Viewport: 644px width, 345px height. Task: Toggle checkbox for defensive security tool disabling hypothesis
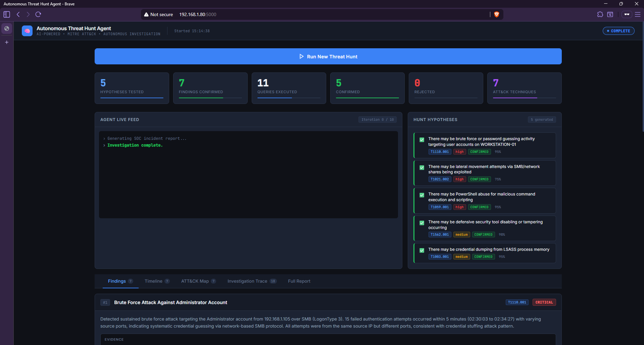[422, 223]
